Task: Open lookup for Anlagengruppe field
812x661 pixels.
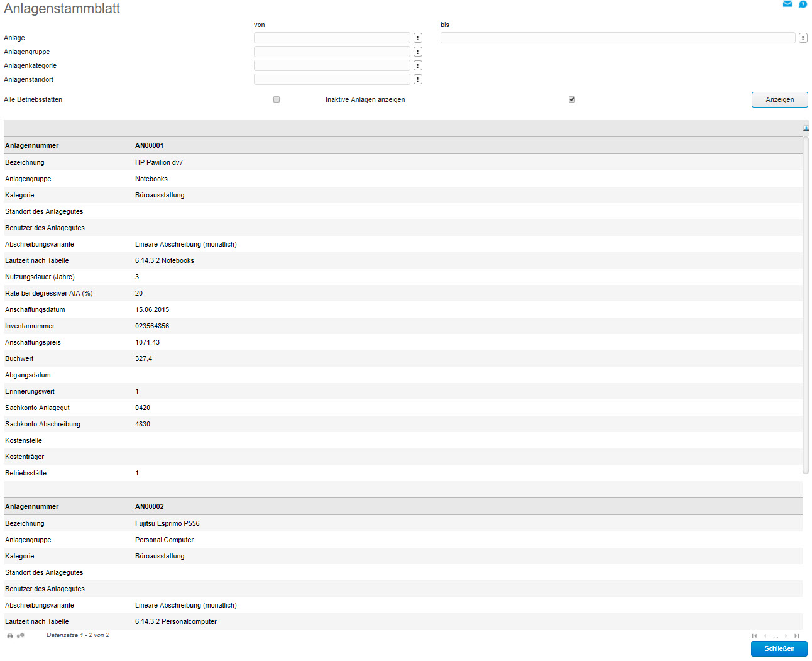Action: click(418, 52)
